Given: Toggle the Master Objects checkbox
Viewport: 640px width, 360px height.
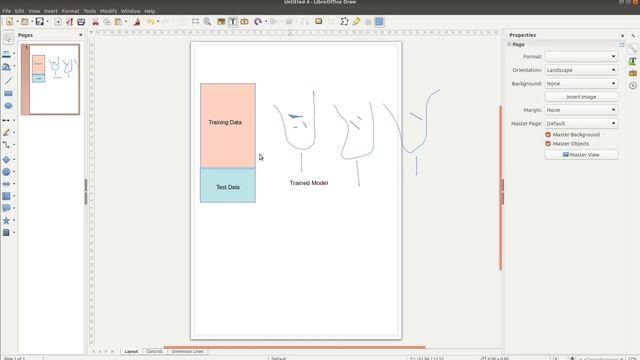Looking at the screenshot, I should [548, 144].
